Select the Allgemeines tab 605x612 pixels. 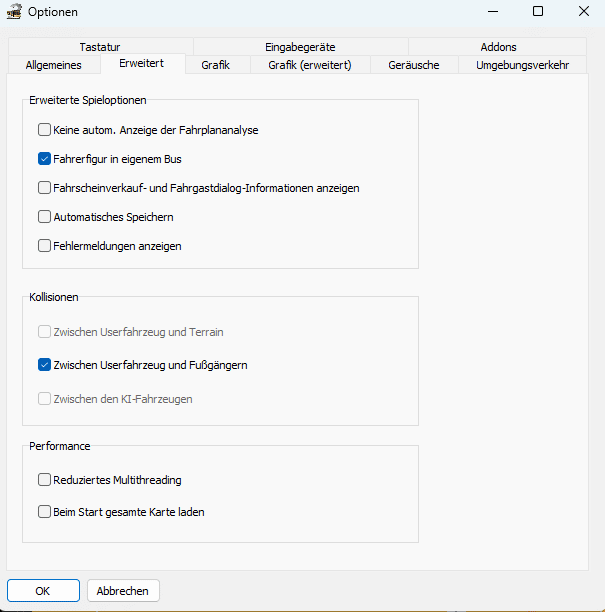(55, 65)
